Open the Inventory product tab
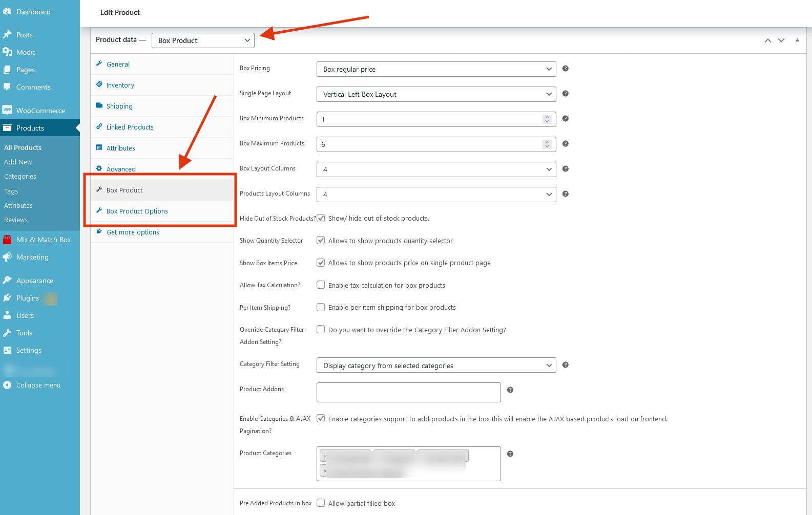Viewport: 812px width, 515px height. point(162,85)
